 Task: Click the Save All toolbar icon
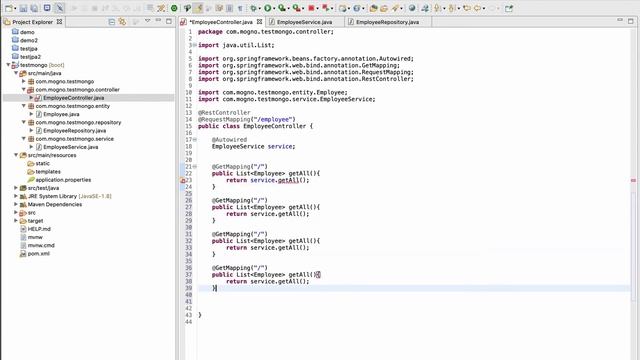(34, 8)
